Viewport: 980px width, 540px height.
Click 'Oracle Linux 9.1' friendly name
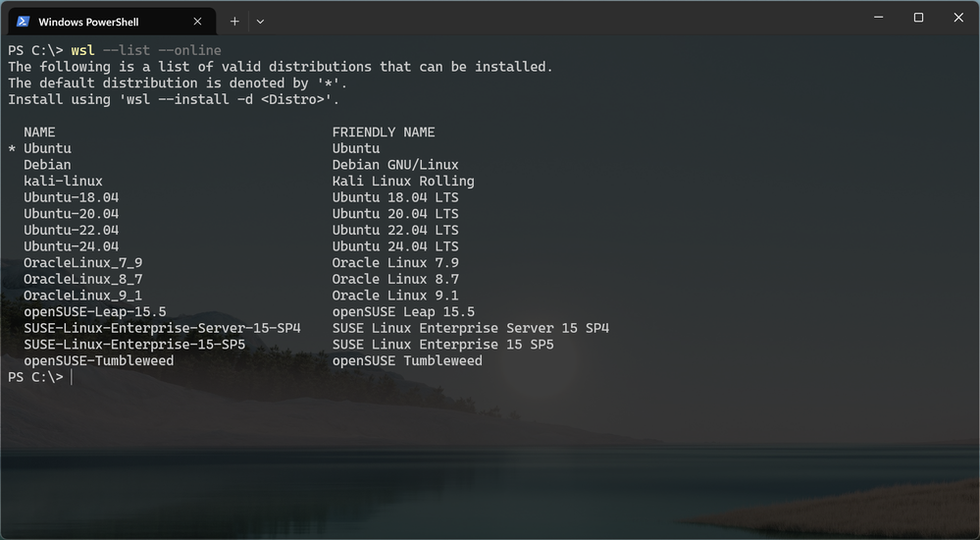click(x=394, y=296)
